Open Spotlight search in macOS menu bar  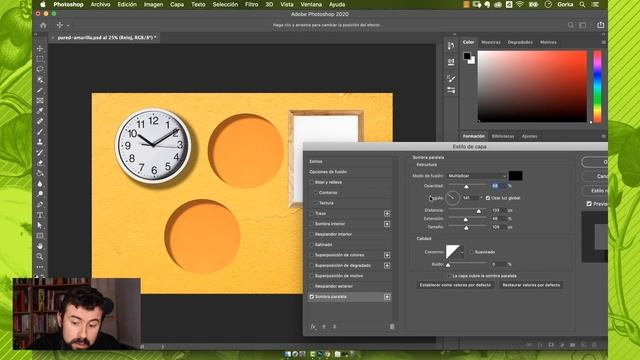tap(582, 4)
